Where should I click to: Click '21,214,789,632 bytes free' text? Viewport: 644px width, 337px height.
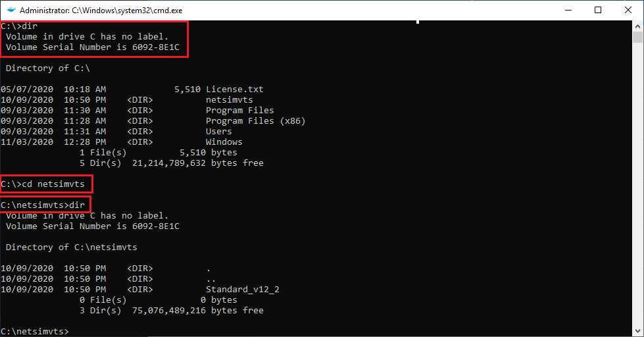[x=197, y=163]
